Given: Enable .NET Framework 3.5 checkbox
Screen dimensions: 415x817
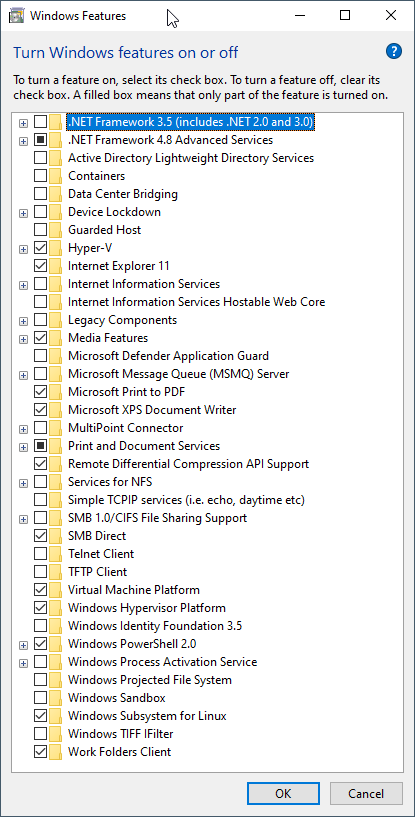Looking at the screenshot, I should [40, 122].
